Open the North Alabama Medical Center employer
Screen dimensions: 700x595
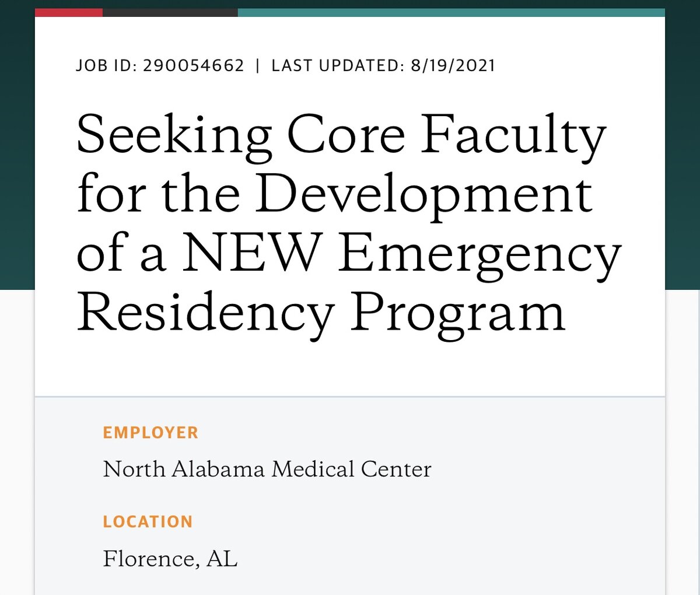click(267, 469)
